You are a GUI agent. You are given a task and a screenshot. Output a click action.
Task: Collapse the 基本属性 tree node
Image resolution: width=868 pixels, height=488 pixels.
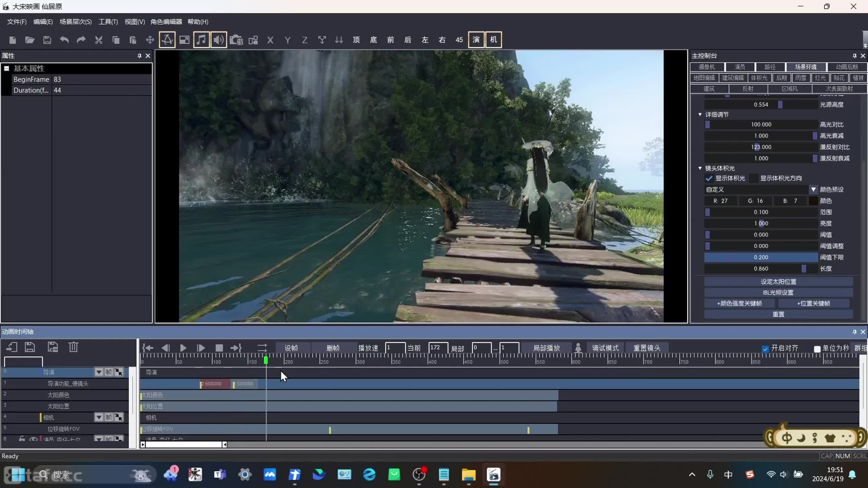coord(6,68)
